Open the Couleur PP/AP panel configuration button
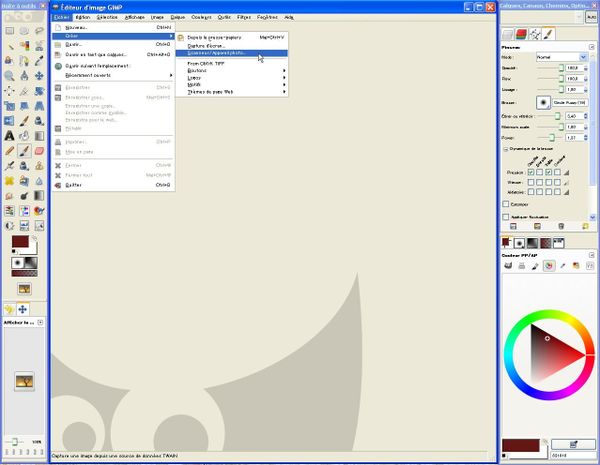Viewport: 600px width, 465px height. point(592,255)
